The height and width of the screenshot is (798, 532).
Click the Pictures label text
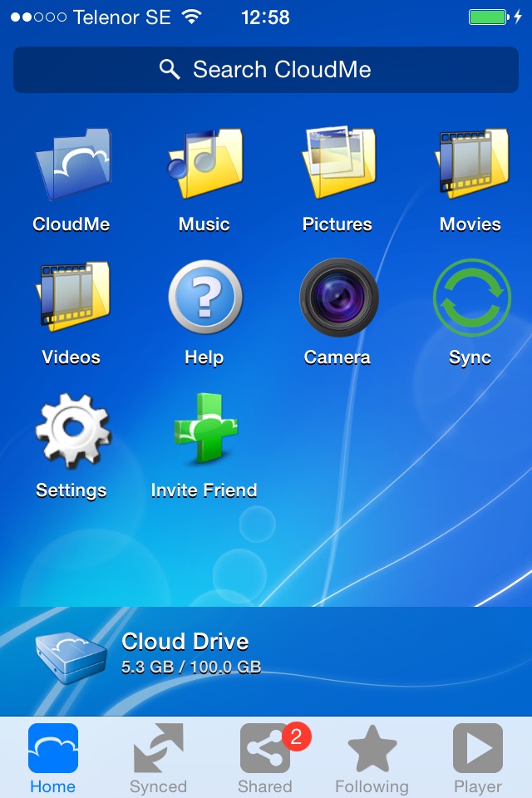[x=337, y=224]
